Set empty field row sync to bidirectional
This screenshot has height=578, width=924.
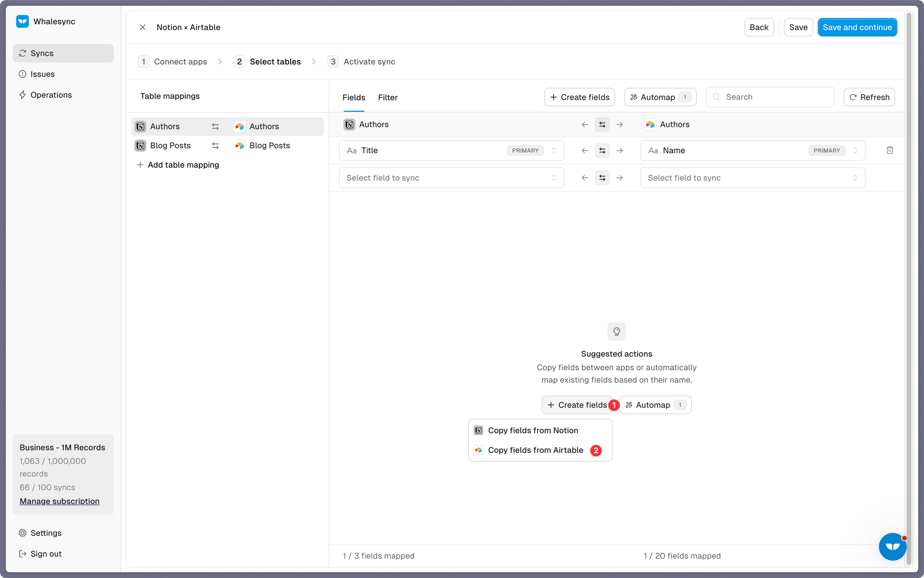pyautogui.click(x=602, y=178)
